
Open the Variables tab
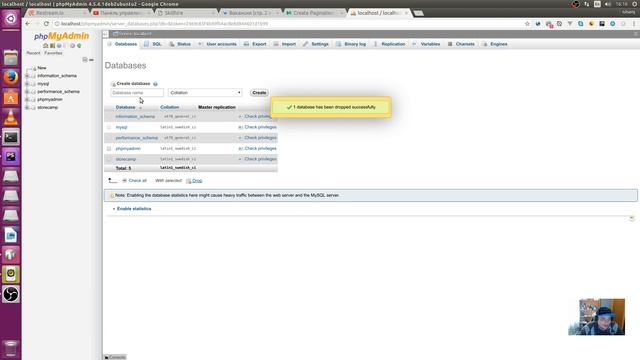click(x=427, y=44)
